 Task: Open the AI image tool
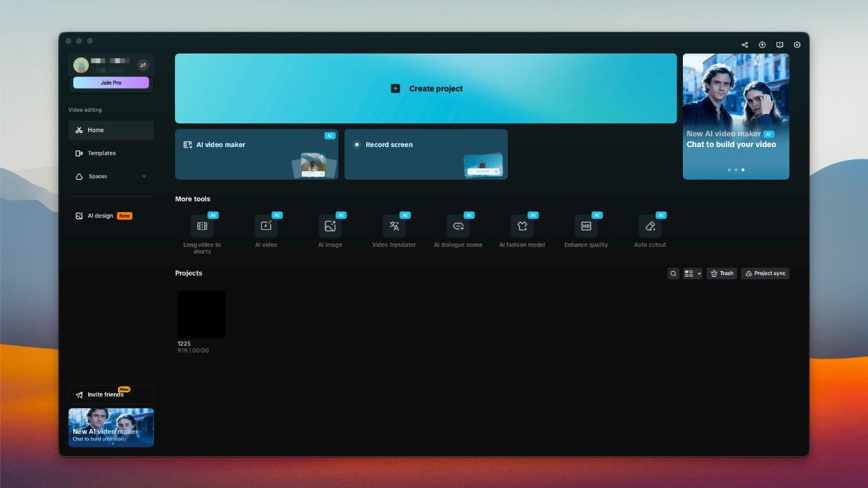pos(330,226)
